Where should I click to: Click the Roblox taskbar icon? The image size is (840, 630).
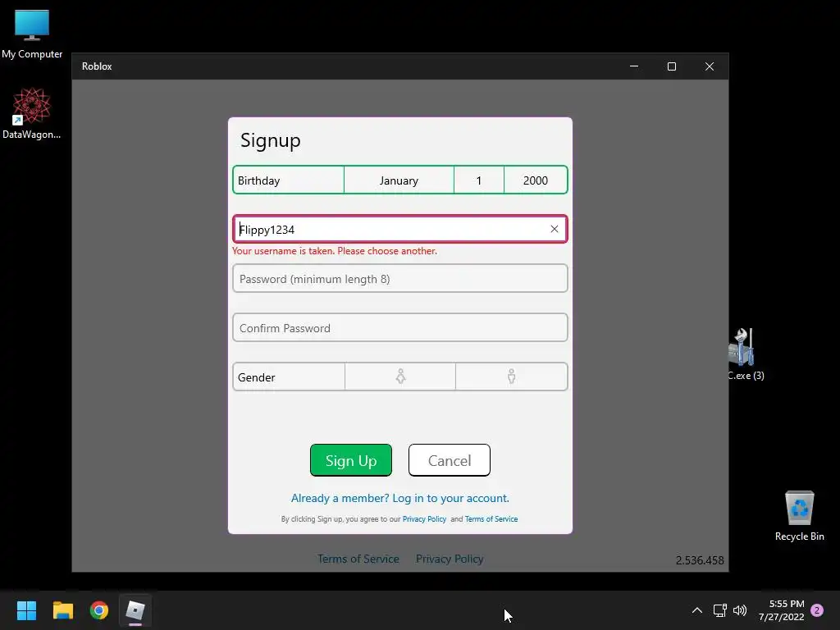(x=135, y=610)
